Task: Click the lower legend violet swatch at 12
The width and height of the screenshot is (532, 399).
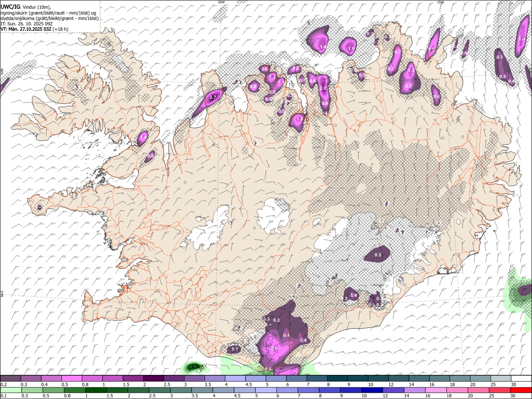Action: 393,390
